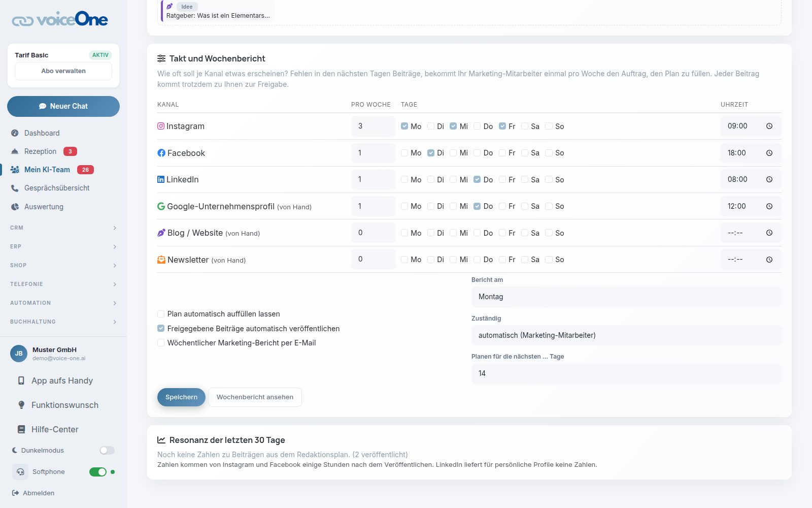Click the Takt und Wochenbericht sliders icon
812x508 pixels.
pos(161,58)
